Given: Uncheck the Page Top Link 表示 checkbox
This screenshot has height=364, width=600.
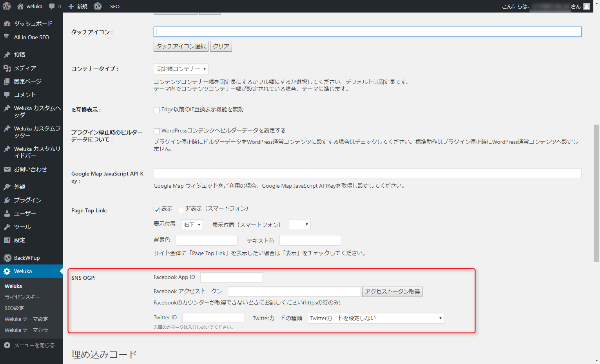Looking at the screenshot, I should click(x=157, y=210).
